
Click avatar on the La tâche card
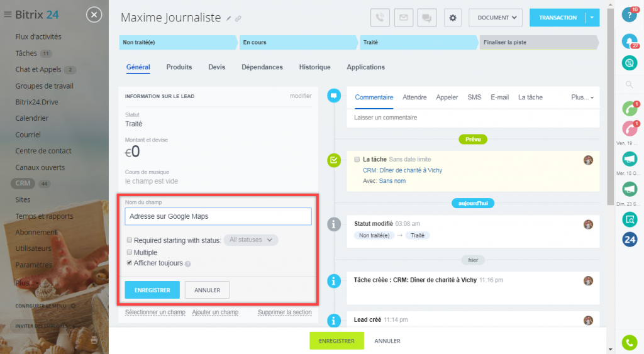[588, 160]
